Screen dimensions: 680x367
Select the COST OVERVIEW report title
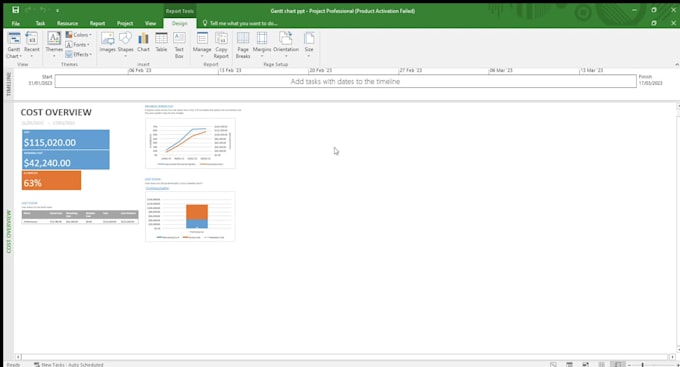pos(56,112)
